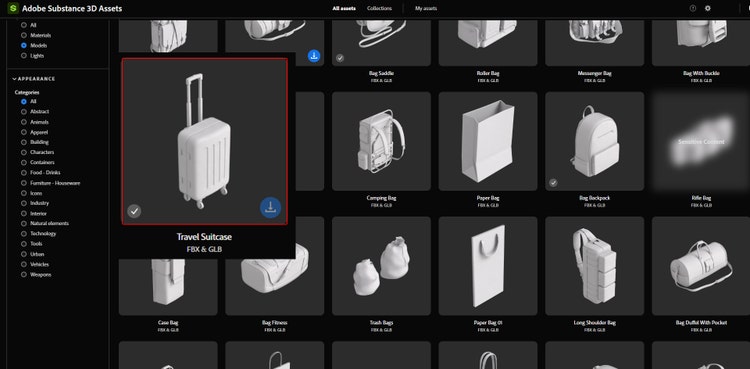Switch to the Collections tab
Image resolution: width=750 pixels, height=369 pixels.
point(379,8)
